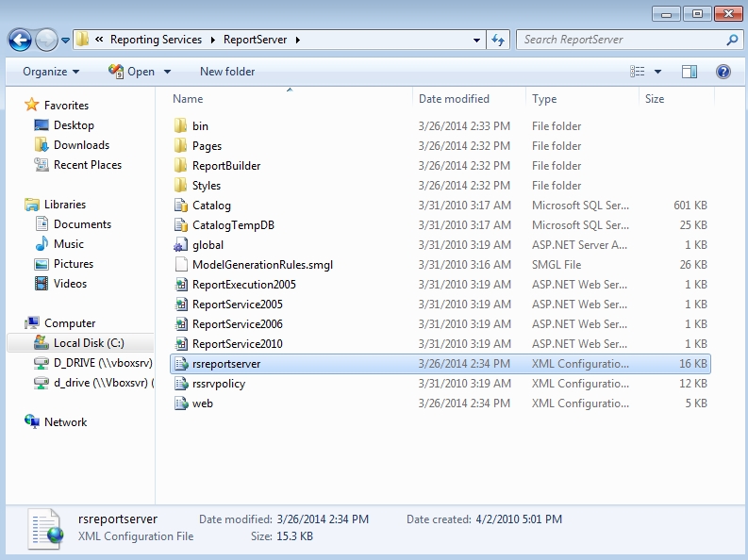Open Help with the question icon

723,72
